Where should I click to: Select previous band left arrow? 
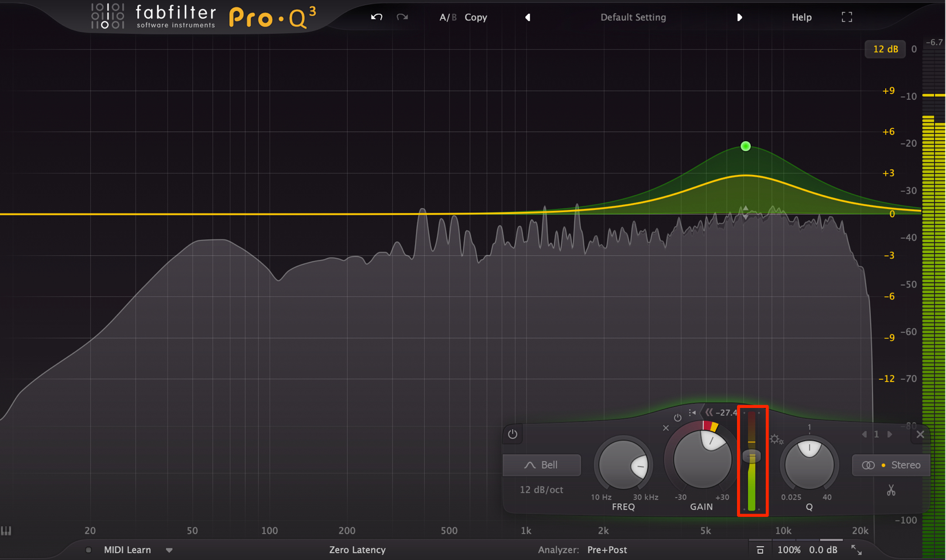click(864, 434)
